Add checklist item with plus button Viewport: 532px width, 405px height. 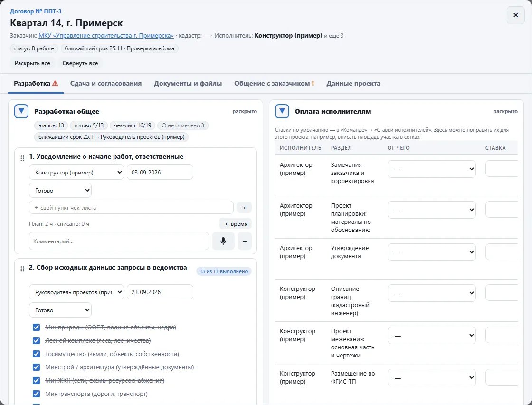pos(244,207)
